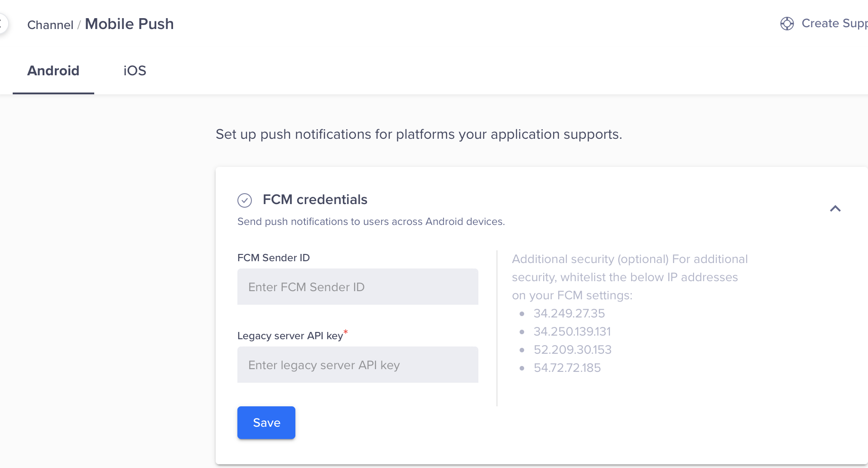Screen dimensions: 868x468
Task: Open the Create Support link text
Action: click(834, 24)
